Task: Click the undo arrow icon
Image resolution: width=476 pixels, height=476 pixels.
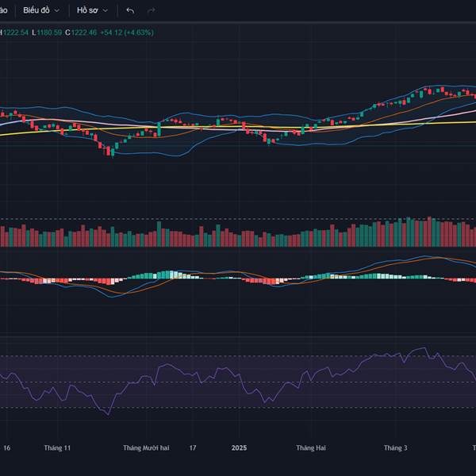Action: [130, 10]
